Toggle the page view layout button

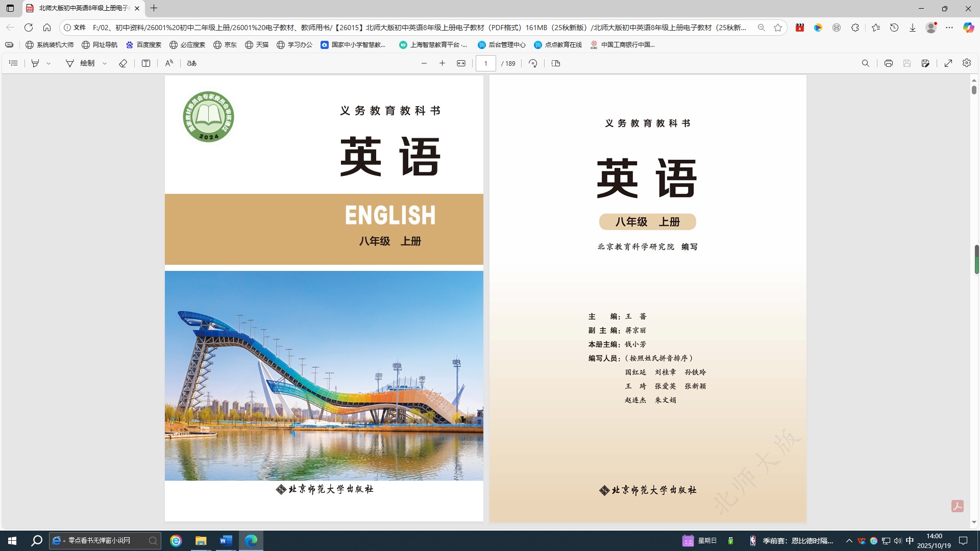[x=556, y=63]
